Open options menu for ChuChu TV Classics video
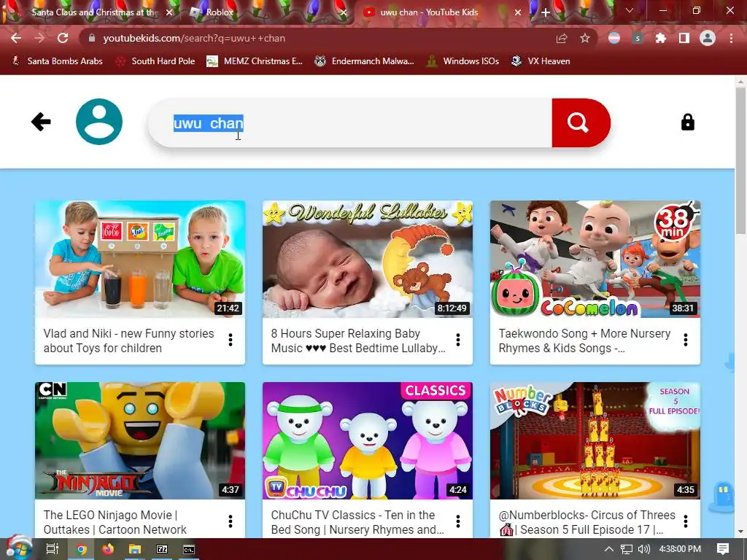747x560 pixels. (458, 521)
